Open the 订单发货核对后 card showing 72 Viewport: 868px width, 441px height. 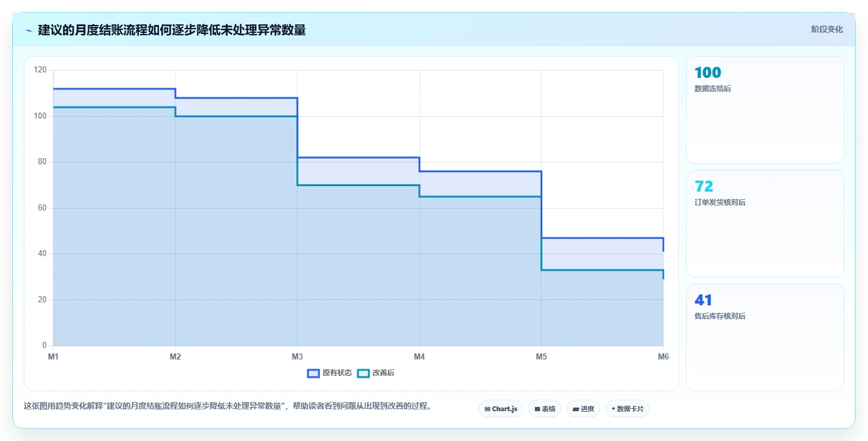tap(765, 223)
